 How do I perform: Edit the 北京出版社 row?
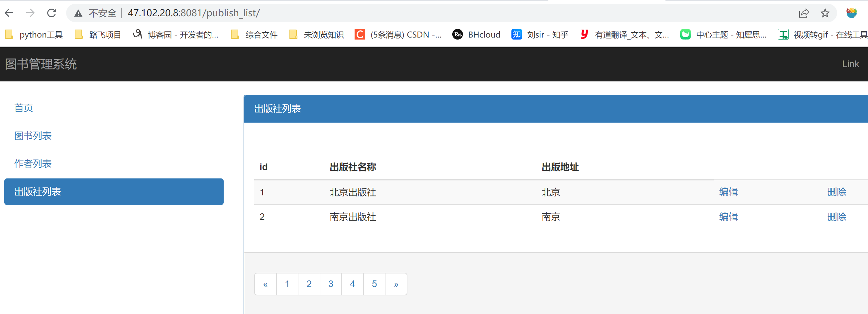point(728,192)
